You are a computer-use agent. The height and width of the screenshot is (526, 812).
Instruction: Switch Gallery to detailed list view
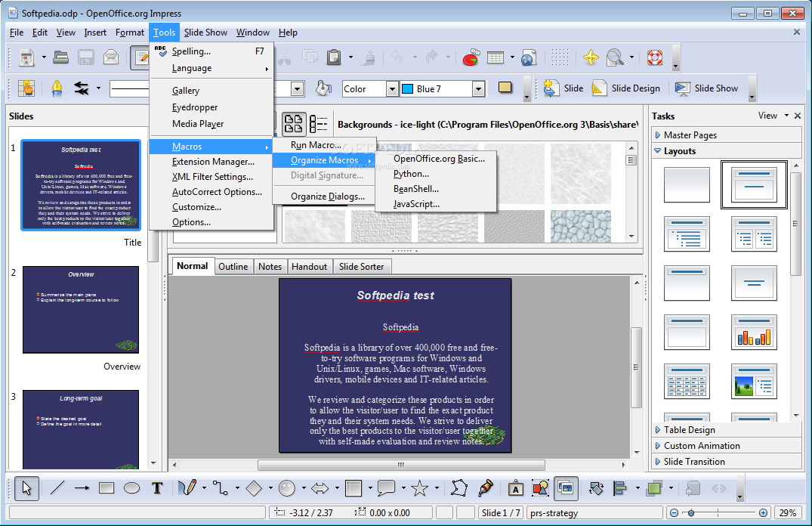pos(318,124)
